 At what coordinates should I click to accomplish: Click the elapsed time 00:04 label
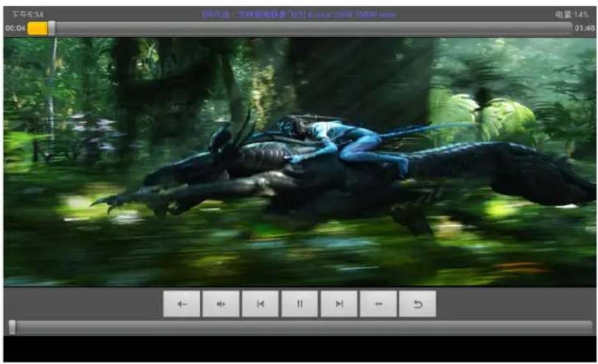[x=15, y=28]
